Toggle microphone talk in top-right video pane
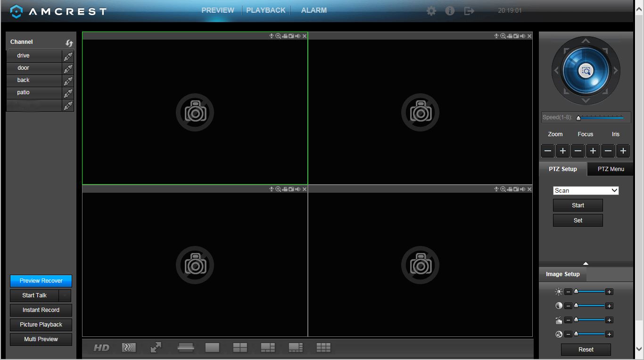The height and width of the screenshot is (360, 644). point(496,36)
